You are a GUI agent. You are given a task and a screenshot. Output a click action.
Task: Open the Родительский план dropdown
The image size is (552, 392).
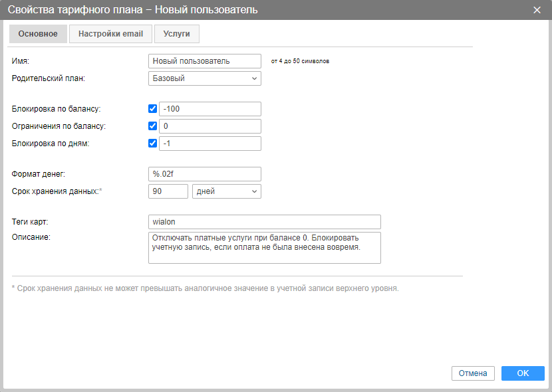click(x=205, y=78)
